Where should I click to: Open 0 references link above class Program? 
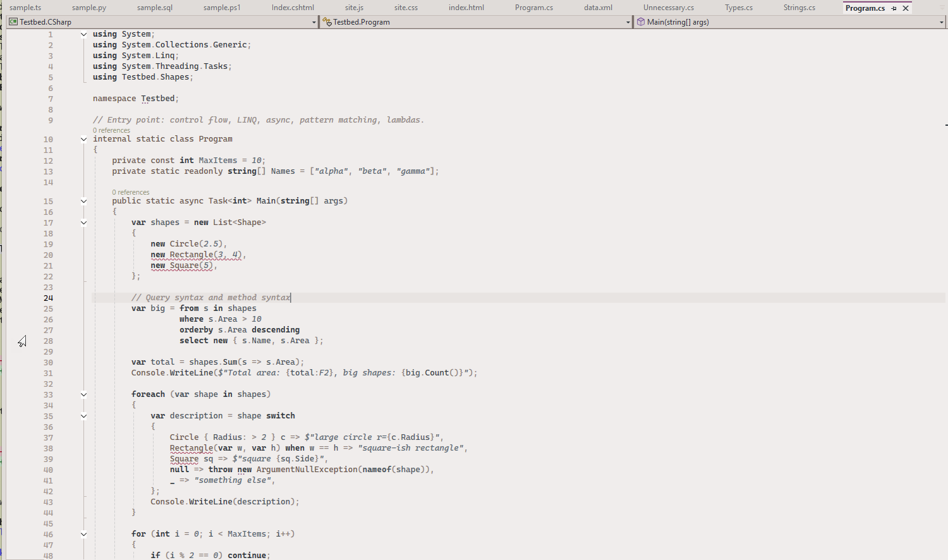tap(111, 130)
